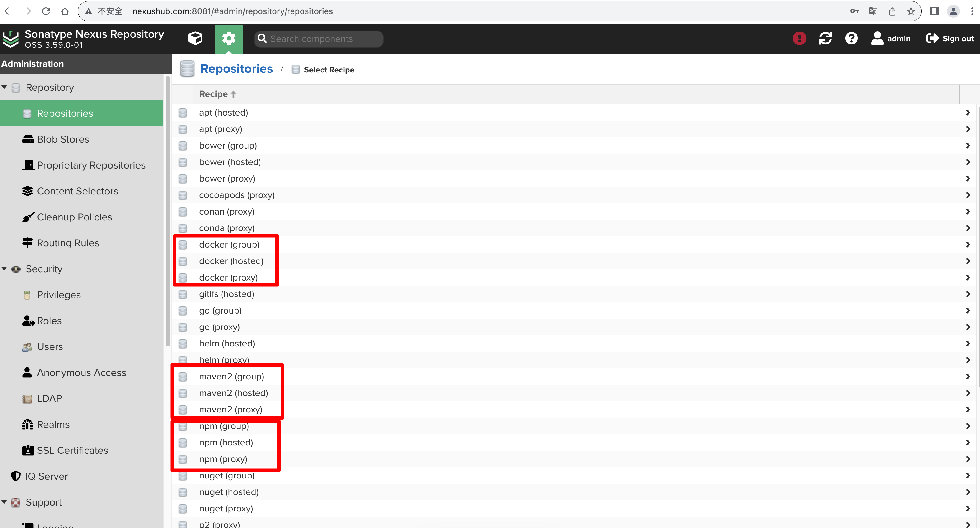
Task: Click the Repositories breadcrumb link
Action: click(236, 69)
